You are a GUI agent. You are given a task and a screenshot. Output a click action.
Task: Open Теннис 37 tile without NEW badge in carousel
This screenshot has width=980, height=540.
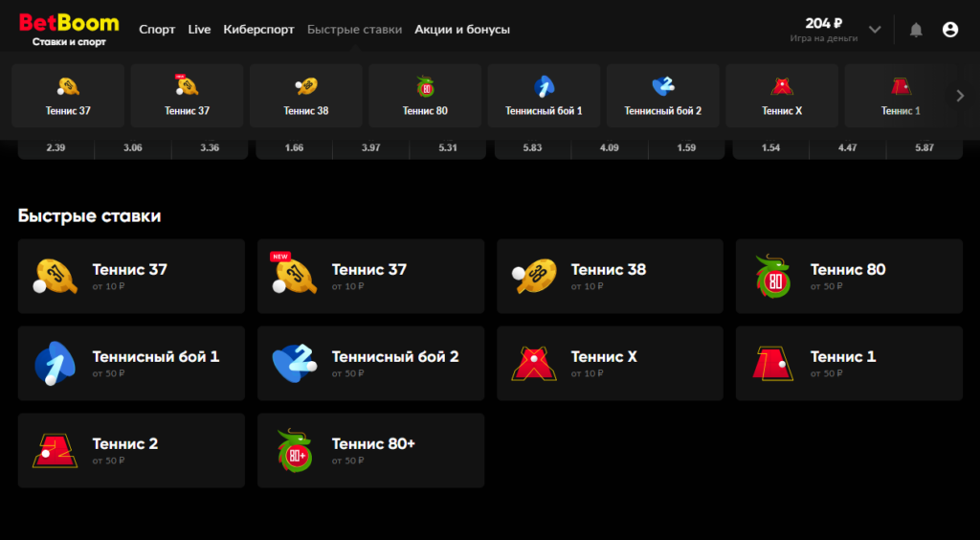(x=68, y=96)
